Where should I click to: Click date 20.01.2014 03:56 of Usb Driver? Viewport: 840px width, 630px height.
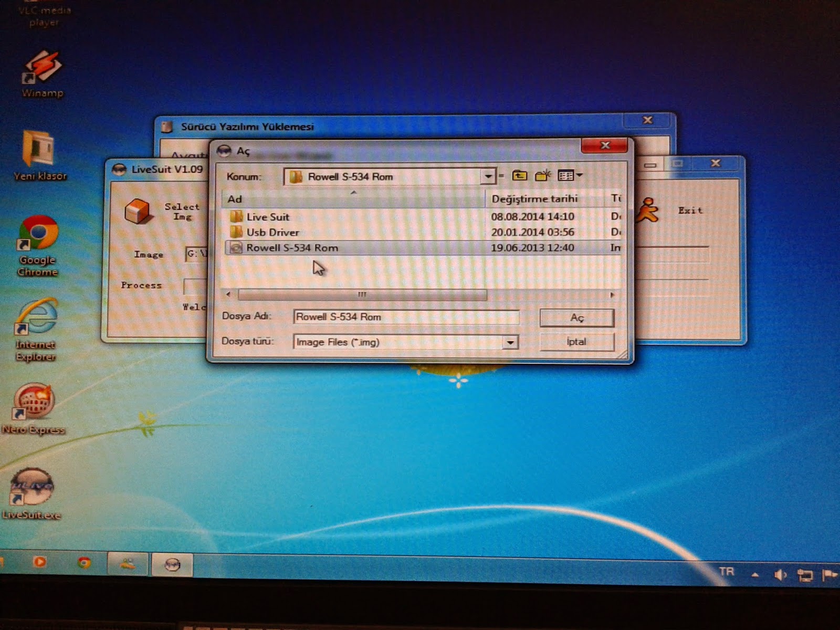532,232
